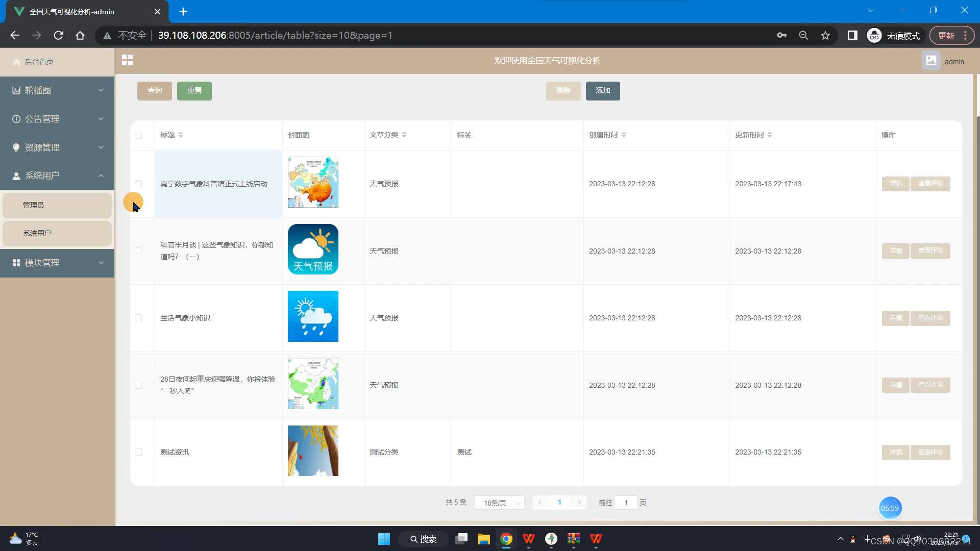Open 详情 for 生活气象小知识 row
The image size is (980, 551).
tap(896, 318)
